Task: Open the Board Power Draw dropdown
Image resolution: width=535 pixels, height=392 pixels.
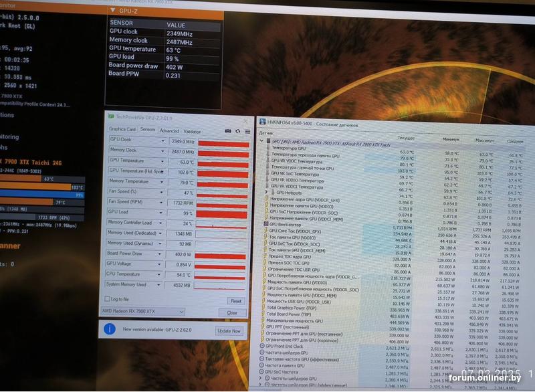Action: [159, 254]
